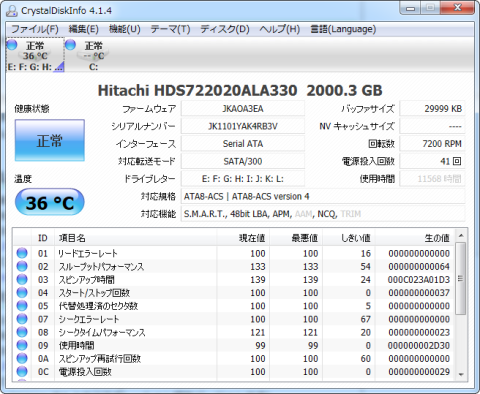Click the power-on hours field 11568 時間
This screenshot has height=394, width=480.
[432, 179]
